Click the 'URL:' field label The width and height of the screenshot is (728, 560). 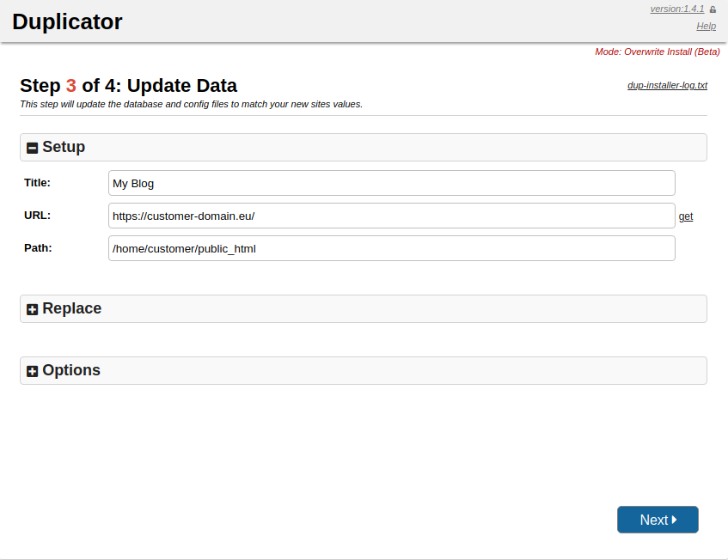point(37,215)
